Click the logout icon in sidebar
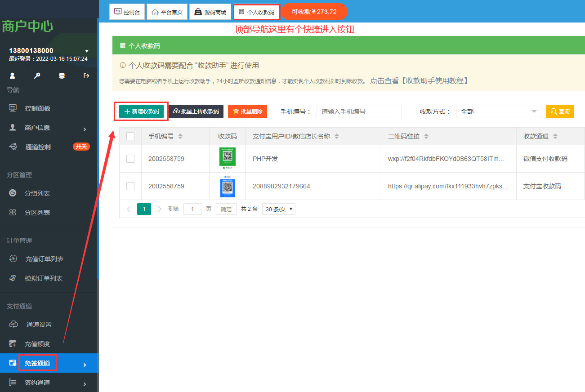The image size is (585, 392). click(86, 76)
